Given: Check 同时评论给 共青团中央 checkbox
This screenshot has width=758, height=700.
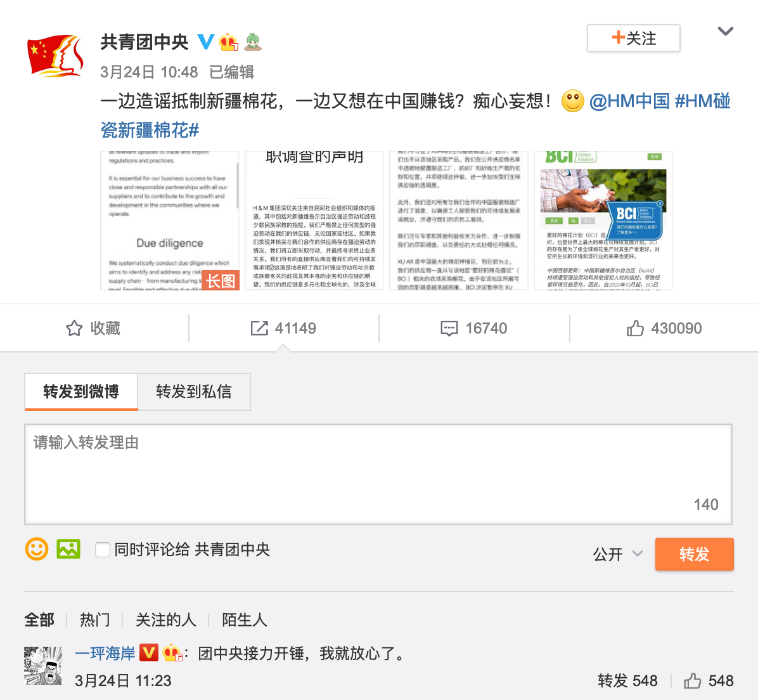Looking at the screenshot, I should [x=103, y=550].
